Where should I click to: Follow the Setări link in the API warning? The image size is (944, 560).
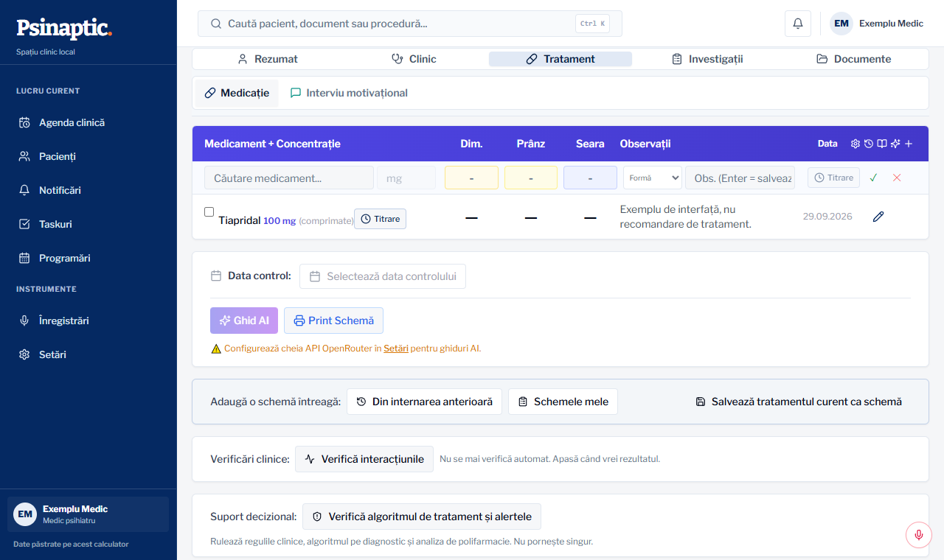click(396, 349)
